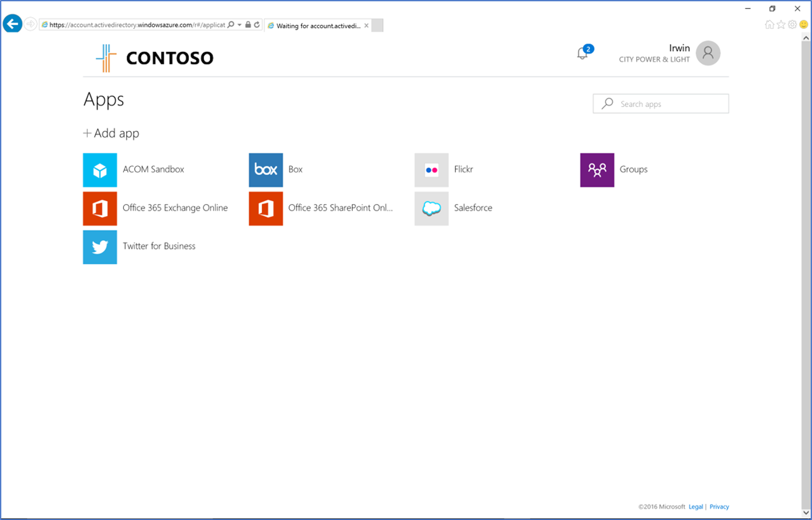
Task: Click the ACOM Sandbox label
Action: [x=153, y=169]
